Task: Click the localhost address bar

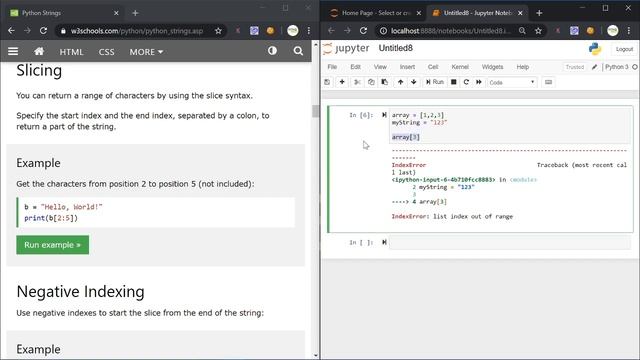Action: click(451, 31)
